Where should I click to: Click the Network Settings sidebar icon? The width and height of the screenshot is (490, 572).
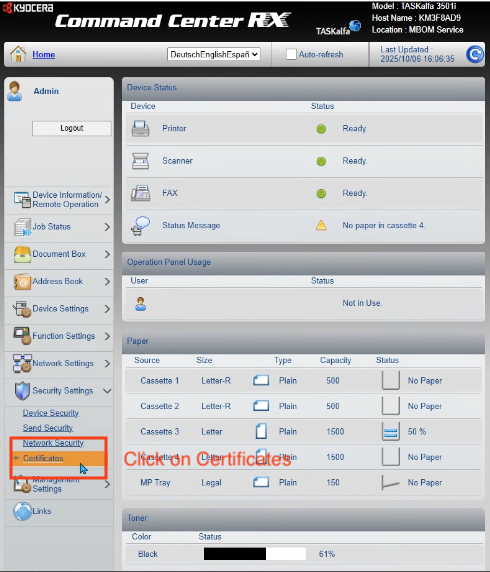point(22,363)
